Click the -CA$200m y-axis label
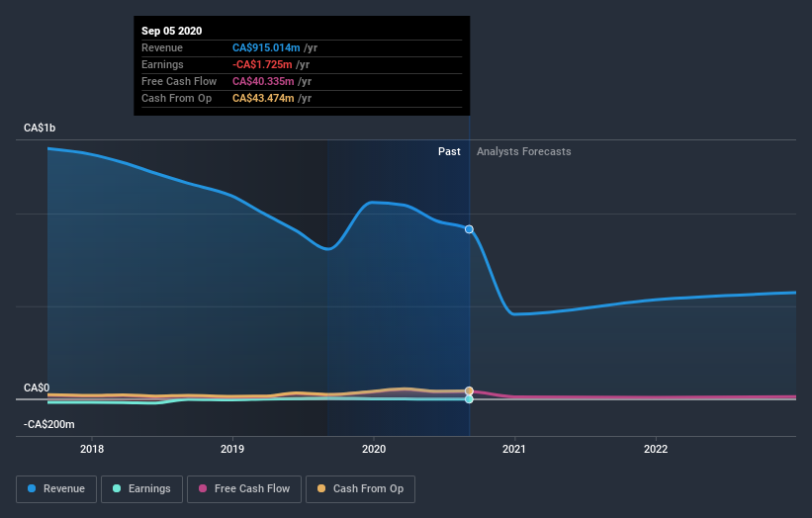This screenshot has width=812, height=518. (48, 424)
